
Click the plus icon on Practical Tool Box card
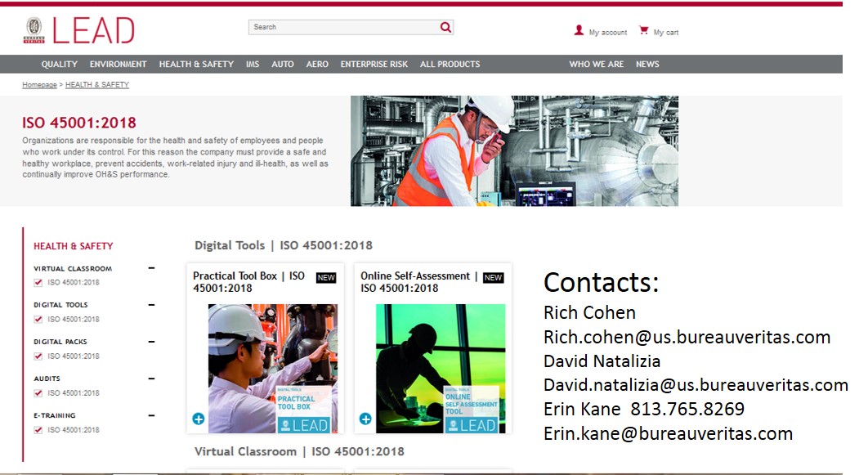coord(198,419)
